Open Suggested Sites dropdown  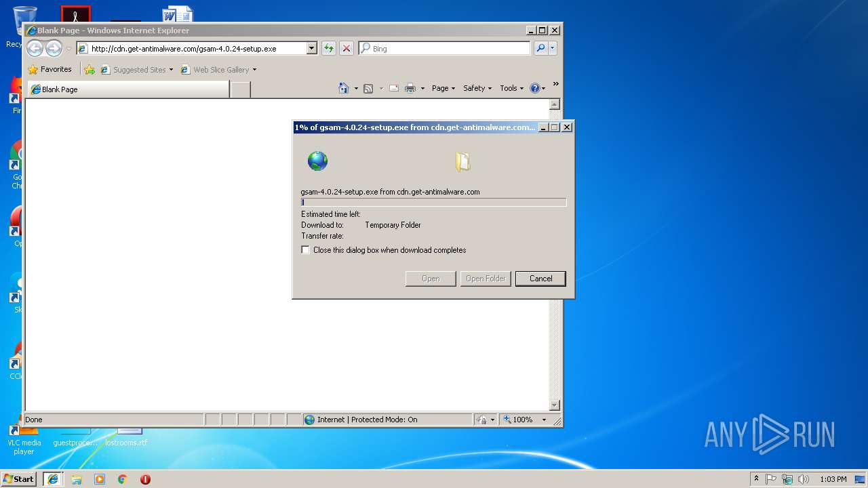click(x=171, y=69)
